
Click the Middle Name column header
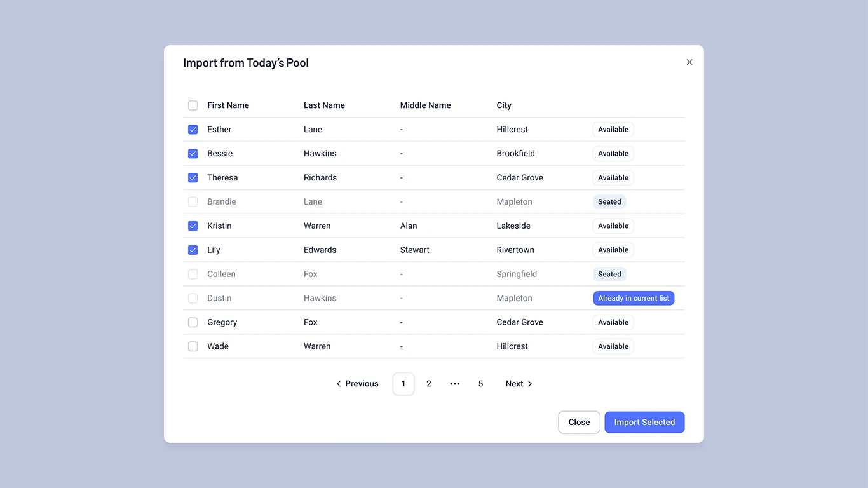point(426,105)
